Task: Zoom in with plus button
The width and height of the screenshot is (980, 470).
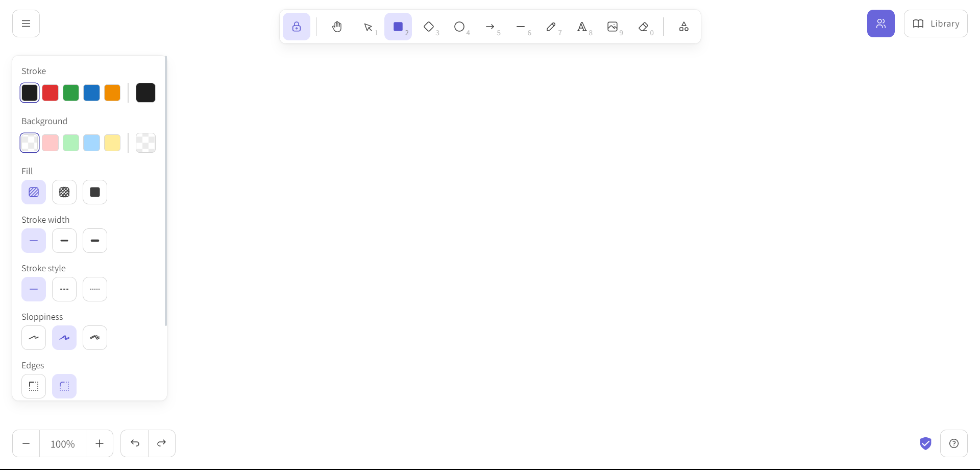Action: 100,443
